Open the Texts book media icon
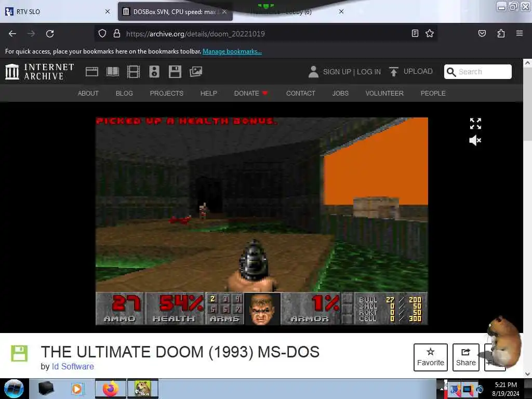Screen dimensions: 532x399 [113, 72]
